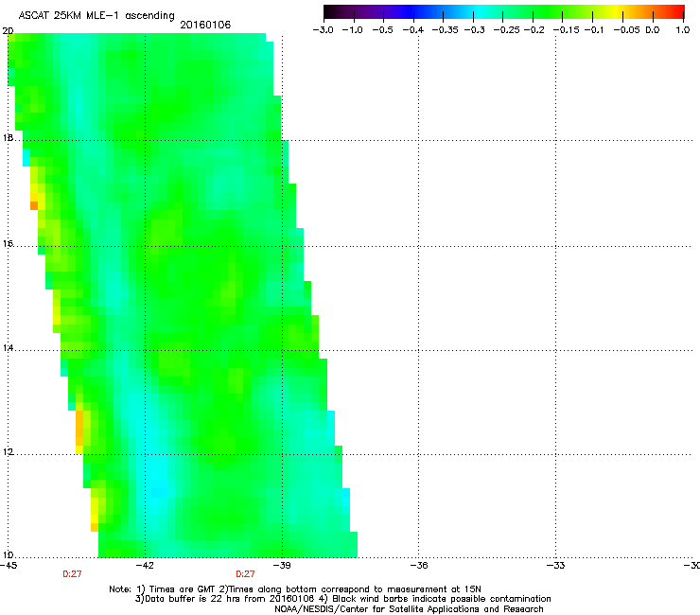Click the red time label 0:27 near -45
Image resolution: width=700 pixels, height=615 pixels.
(x=72, y=574)
